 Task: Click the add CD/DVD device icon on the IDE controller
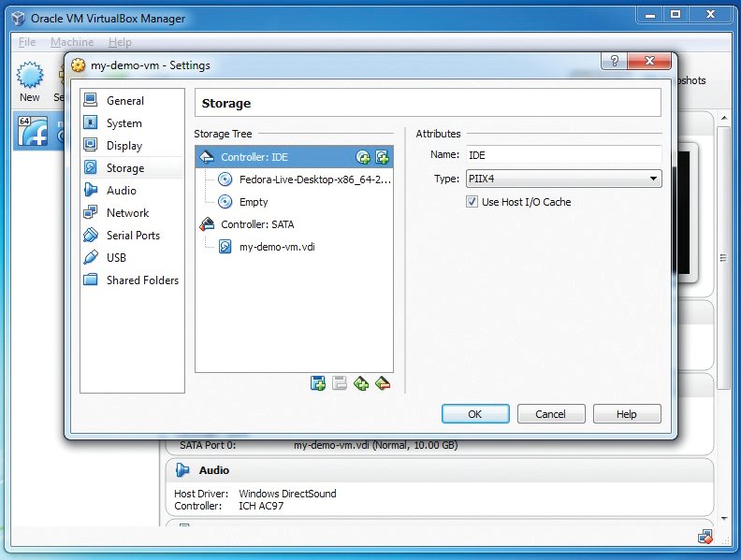pyautogui.click(x=363, y=157)
